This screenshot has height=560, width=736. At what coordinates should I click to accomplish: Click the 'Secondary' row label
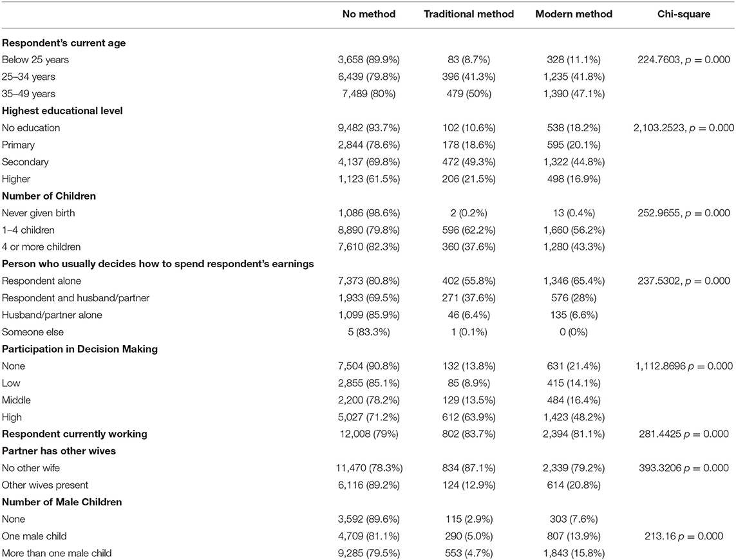click(25, 162)
